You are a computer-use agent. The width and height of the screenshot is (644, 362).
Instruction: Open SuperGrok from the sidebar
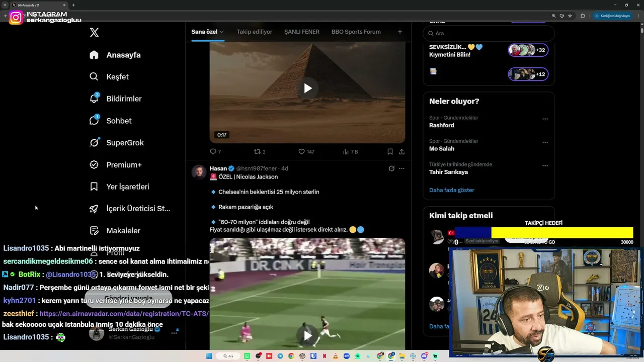coord(117,143)
